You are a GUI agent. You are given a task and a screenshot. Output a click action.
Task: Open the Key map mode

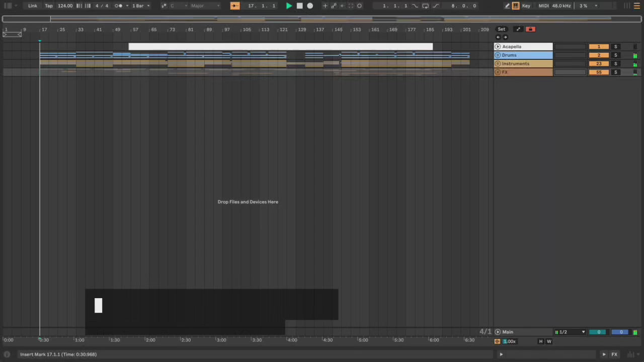526,6
